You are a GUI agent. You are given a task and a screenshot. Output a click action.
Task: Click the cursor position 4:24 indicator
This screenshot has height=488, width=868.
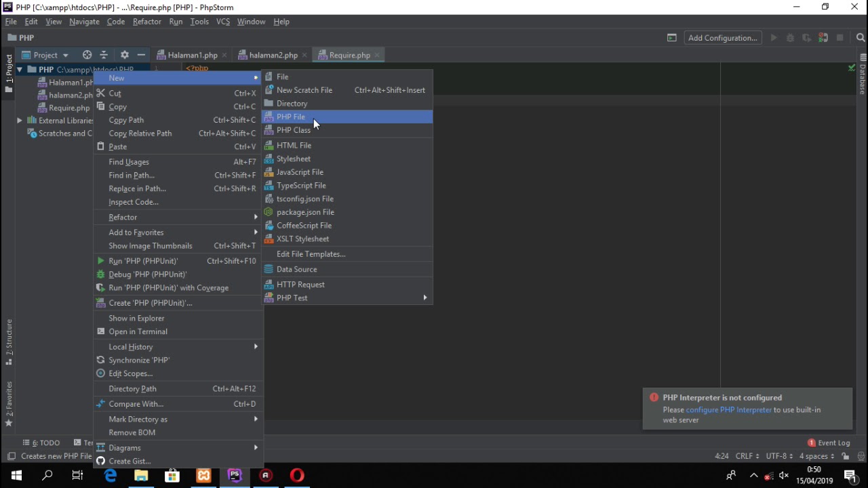click(722, 456)
